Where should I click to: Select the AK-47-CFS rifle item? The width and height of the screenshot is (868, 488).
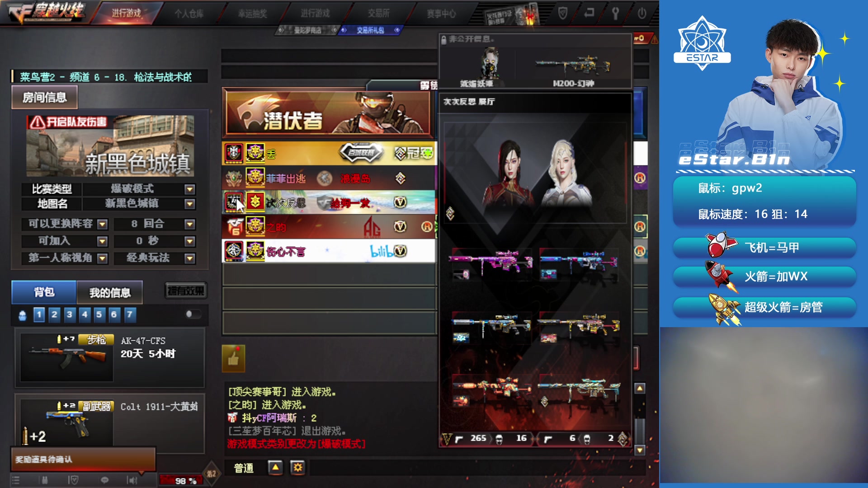coord(110,357)
